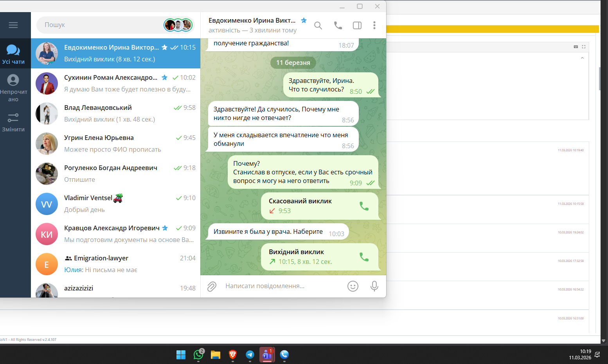Select message 'Здравствуйте, Ирина. Что то случилось?'
The image size is (608, 364).
(331, 85)
